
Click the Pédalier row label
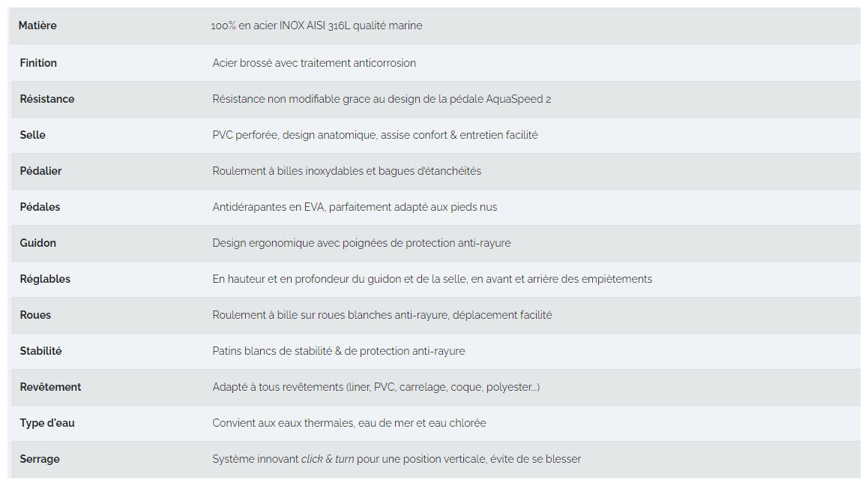[x=40, y=171]
